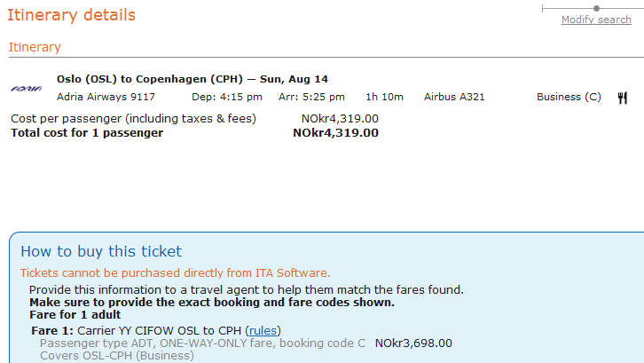Click the meal fork-and-knife icon
The width and height of the screenshot is (644, 363).
623,98
